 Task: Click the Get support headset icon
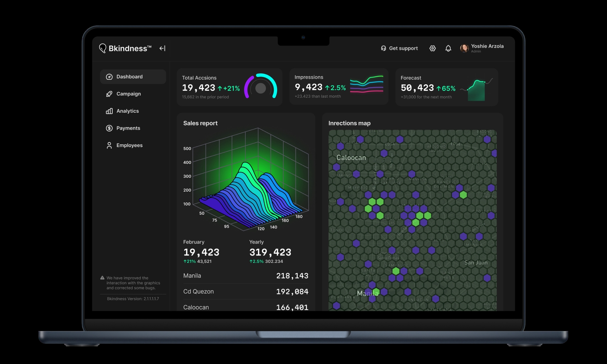point(383,48)
